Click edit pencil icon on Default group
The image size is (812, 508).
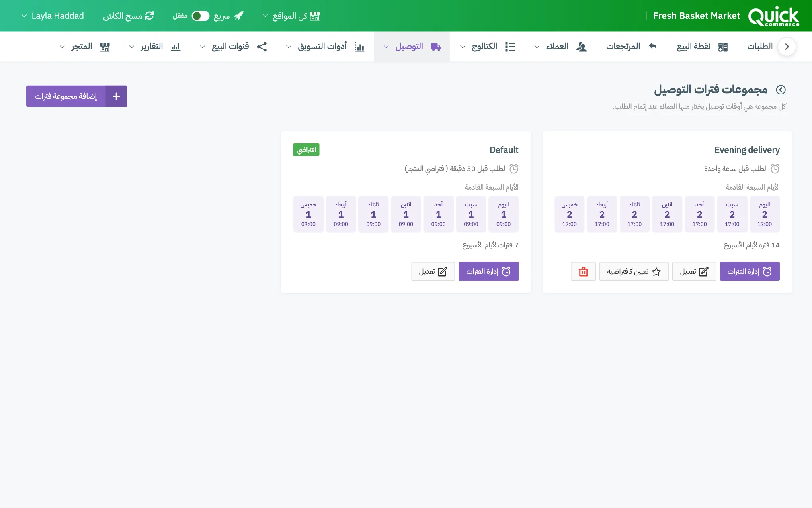coord(443,272)
